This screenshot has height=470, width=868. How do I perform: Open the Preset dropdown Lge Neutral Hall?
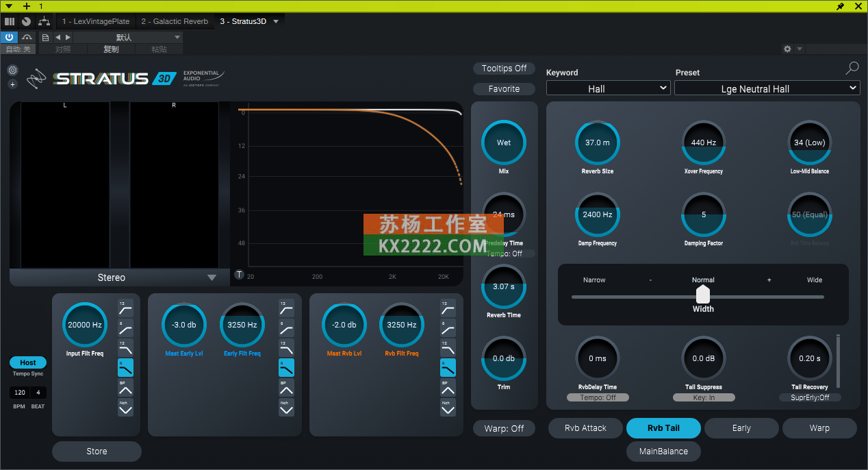tap(767, 88)
